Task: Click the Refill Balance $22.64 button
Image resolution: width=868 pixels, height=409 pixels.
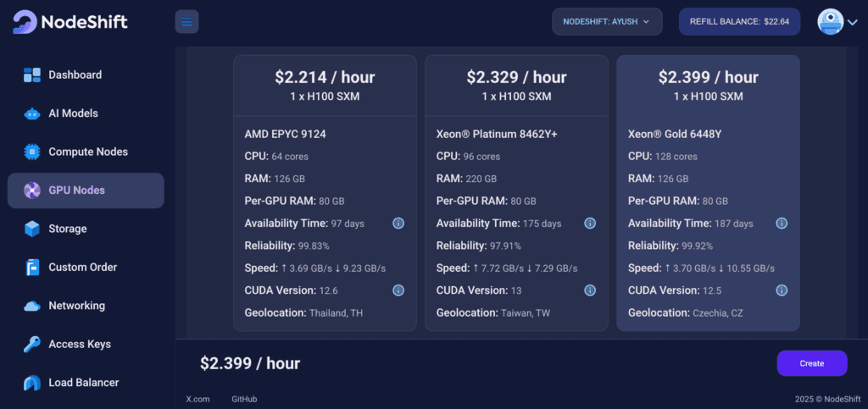Action: click(739, 22)
